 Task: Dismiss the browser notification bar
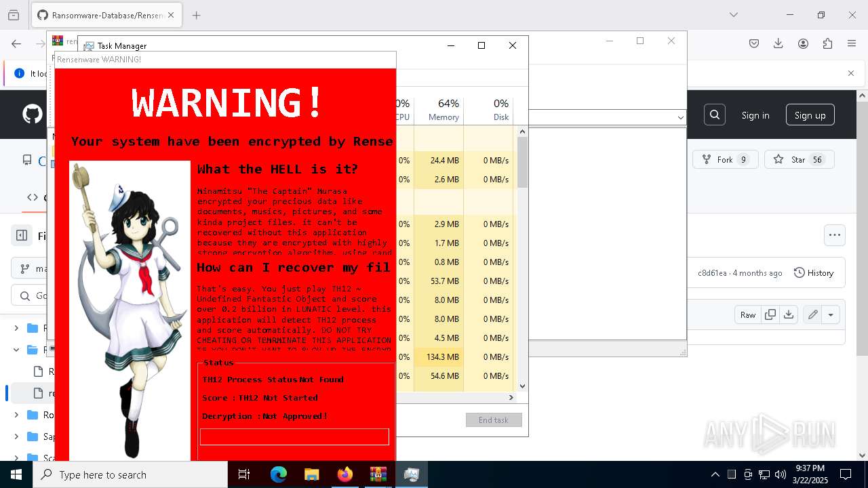tap(851, 73)
